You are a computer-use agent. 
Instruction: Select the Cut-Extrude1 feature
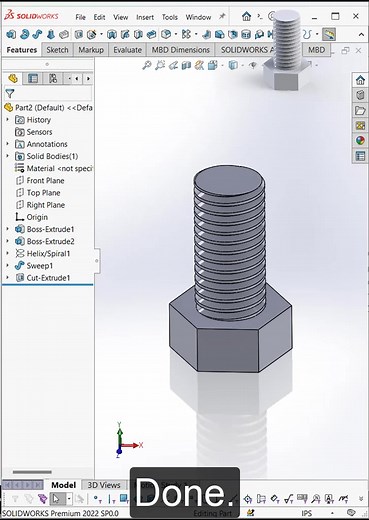48,278
